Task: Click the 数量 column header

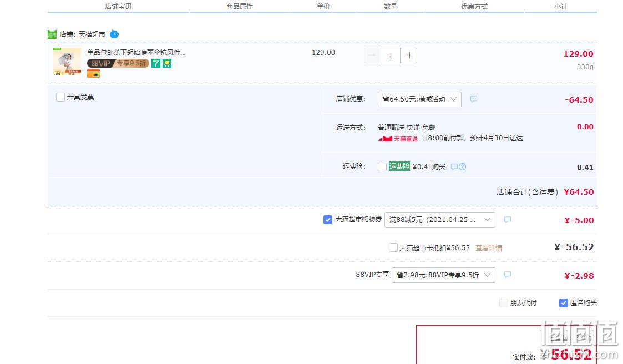Action: point(391,6)
